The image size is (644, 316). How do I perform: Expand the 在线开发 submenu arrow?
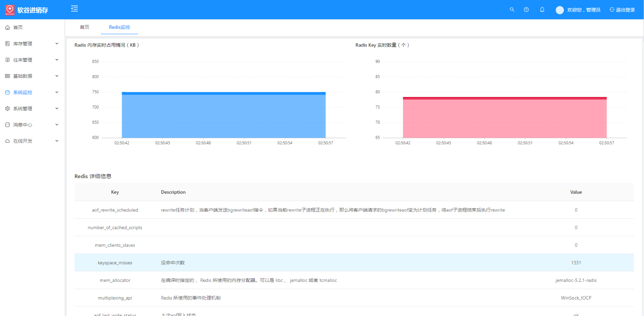click(x=57, y=141)
